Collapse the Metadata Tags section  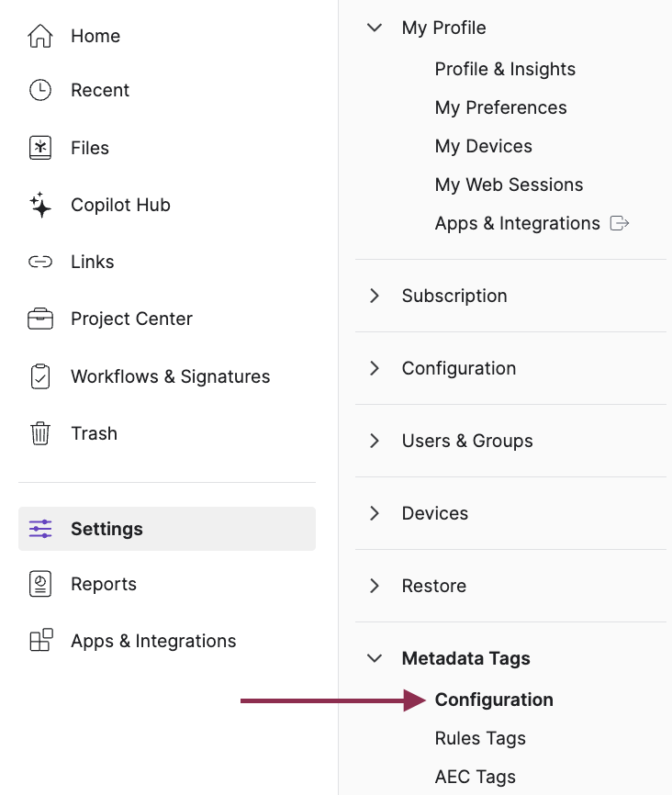point(374,658)
